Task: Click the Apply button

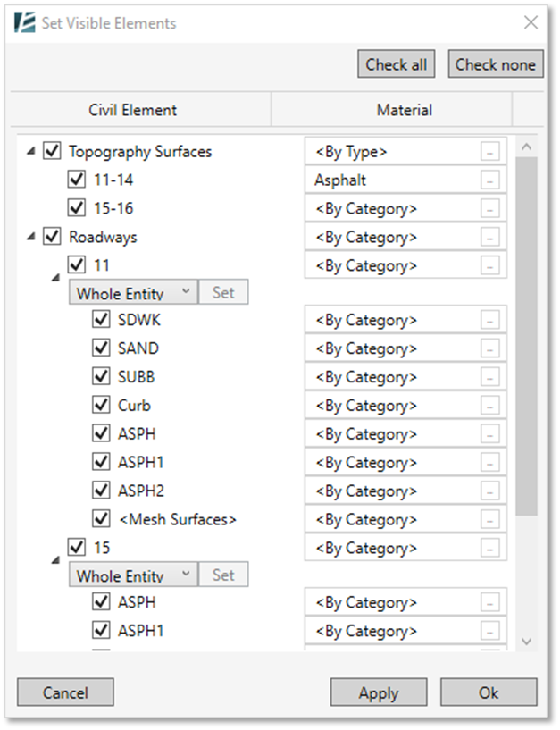Action: click(379, 692)
